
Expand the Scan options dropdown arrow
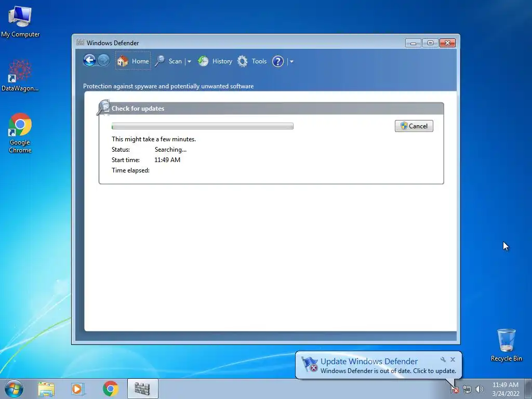(189, 62)
